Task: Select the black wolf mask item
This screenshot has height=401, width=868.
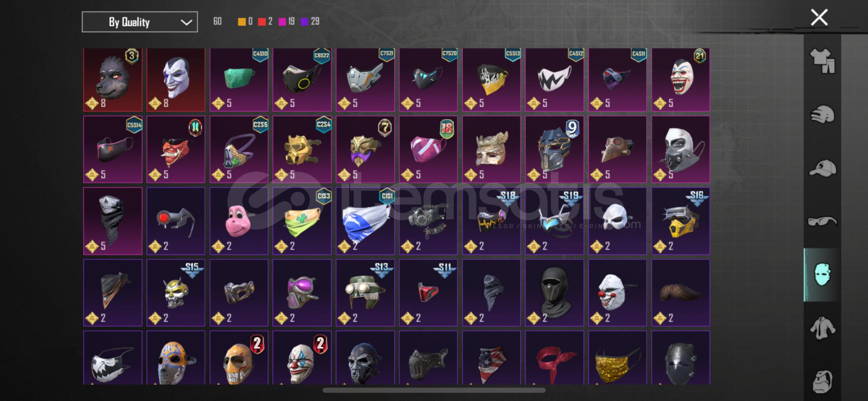Action: click(x=113, y=79)
